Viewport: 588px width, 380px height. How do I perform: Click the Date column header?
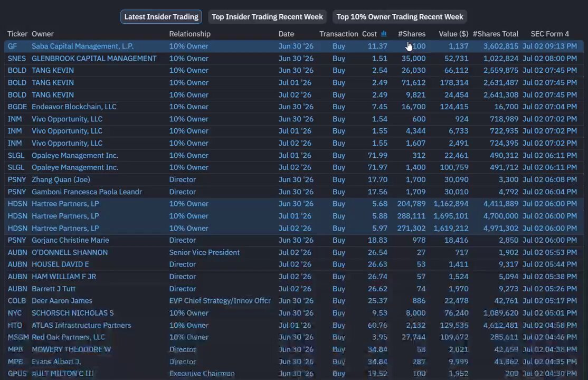[x=286, y=34]
